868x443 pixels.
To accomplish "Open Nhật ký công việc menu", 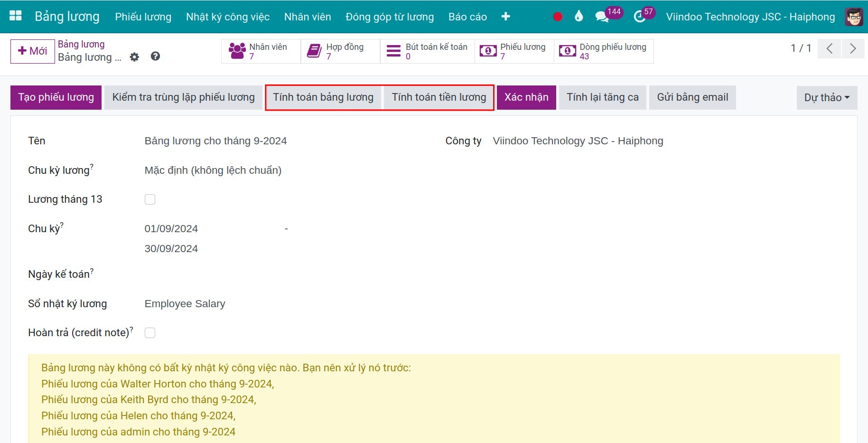I will pyautogui.click(x=228, y=17).
